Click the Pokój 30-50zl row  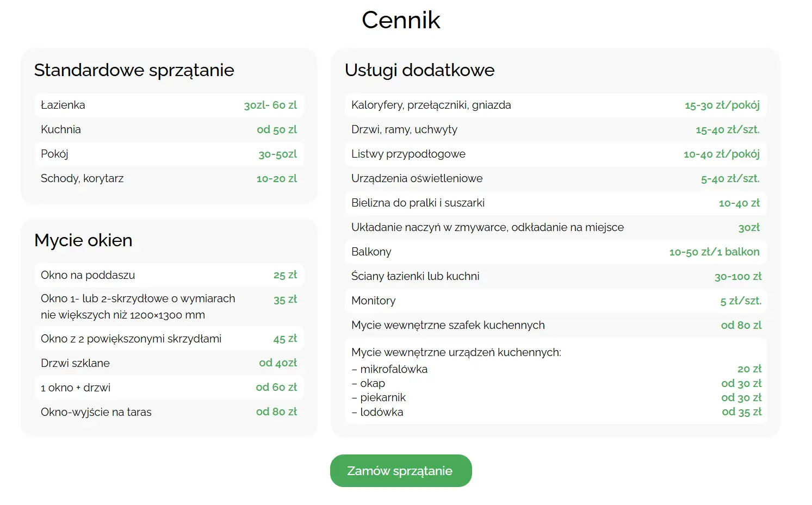[x=169, y=154]
